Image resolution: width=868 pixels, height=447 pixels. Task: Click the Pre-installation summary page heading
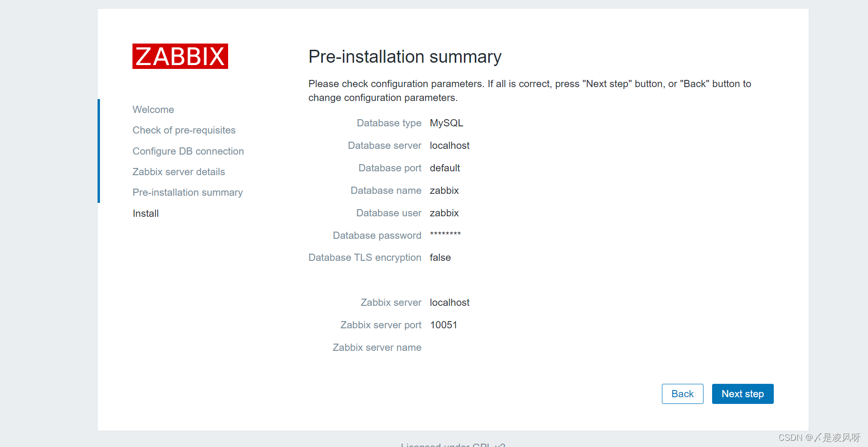[405, 56]
